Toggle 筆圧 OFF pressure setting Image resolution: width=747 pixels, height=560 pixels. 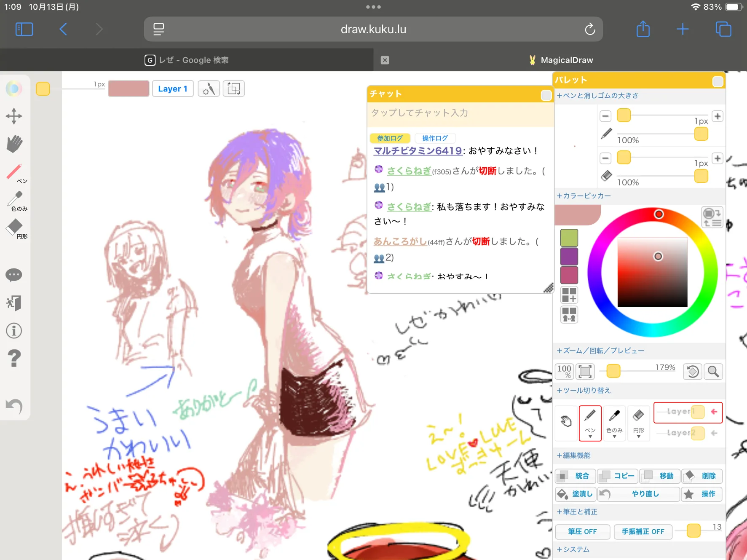tap(582, 532)
